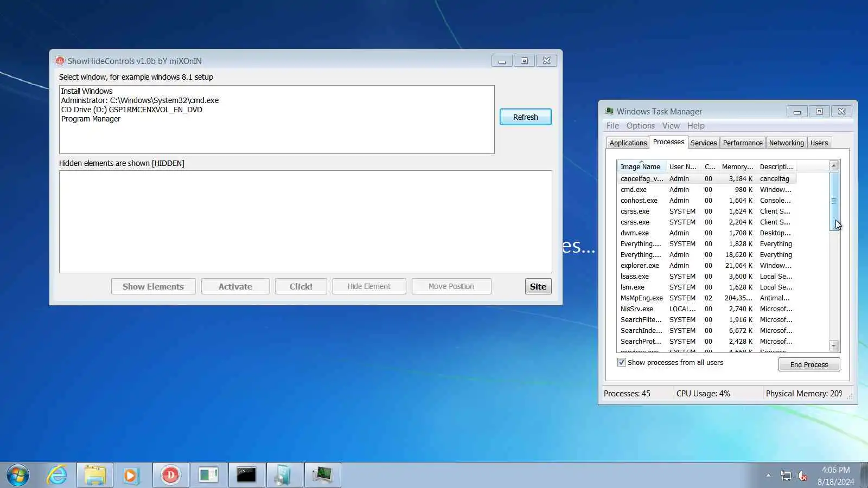Switch to the Networking tab
This screenshot has height=488, width=868.
click(786, 143)
